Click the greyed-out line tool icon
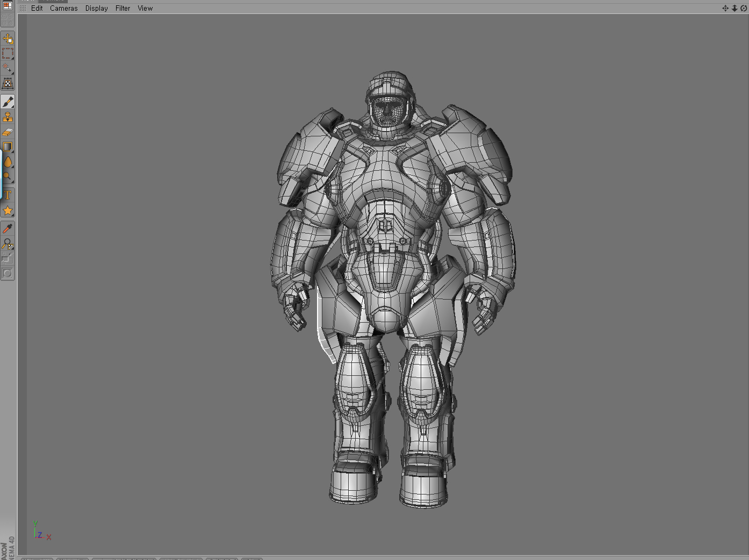The height and width of the screenshot is (560, 749). [8, 258]
